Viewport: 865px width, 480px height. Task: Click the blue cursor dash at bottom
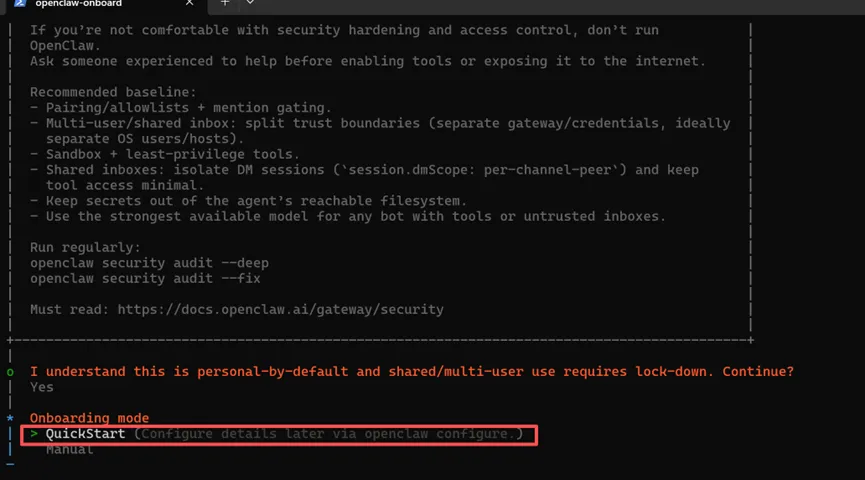[10, 465]
